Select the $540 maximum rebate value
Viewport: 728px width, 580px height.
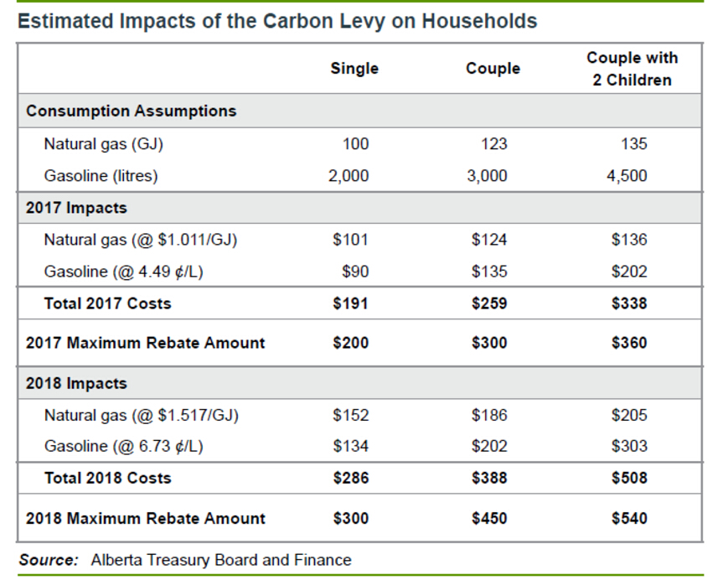[x=629, y=518]
